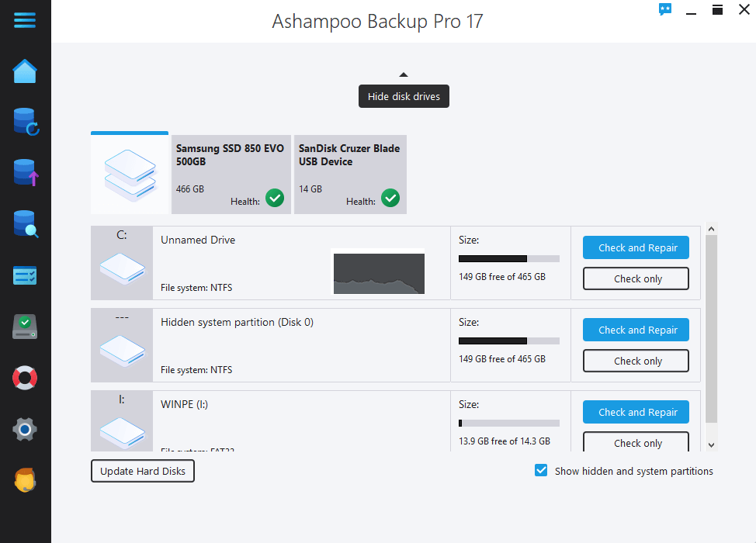Screen dimensions: 756x543
Task: Open the feedback stars bubble in the titlebar
Action: pos(665,9)
